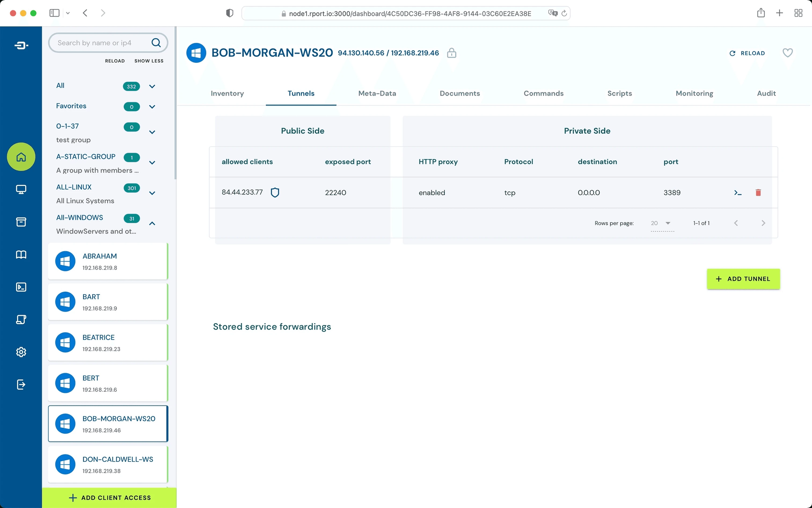Image resolution: width=812 pixels, height=508 pixels.
Task: Open the scripts scroll icon in the sidebar
Action: tap(21, 320)
